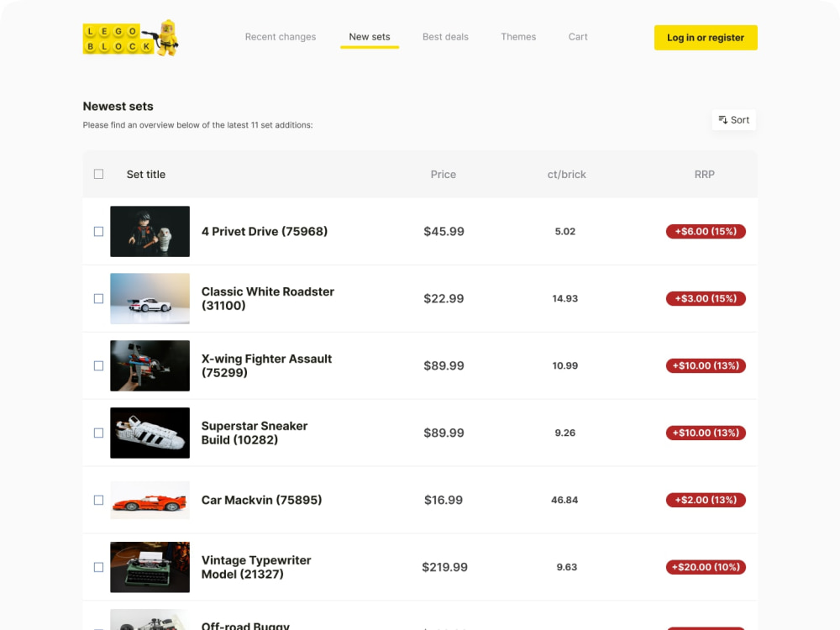Click the X-wing Fighter Assault (75299) title
Screen dimensions: 840x630
(267, 365)
